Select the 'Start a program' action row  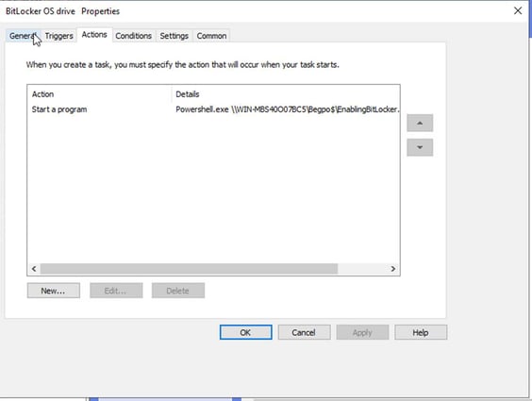[213, 109]
